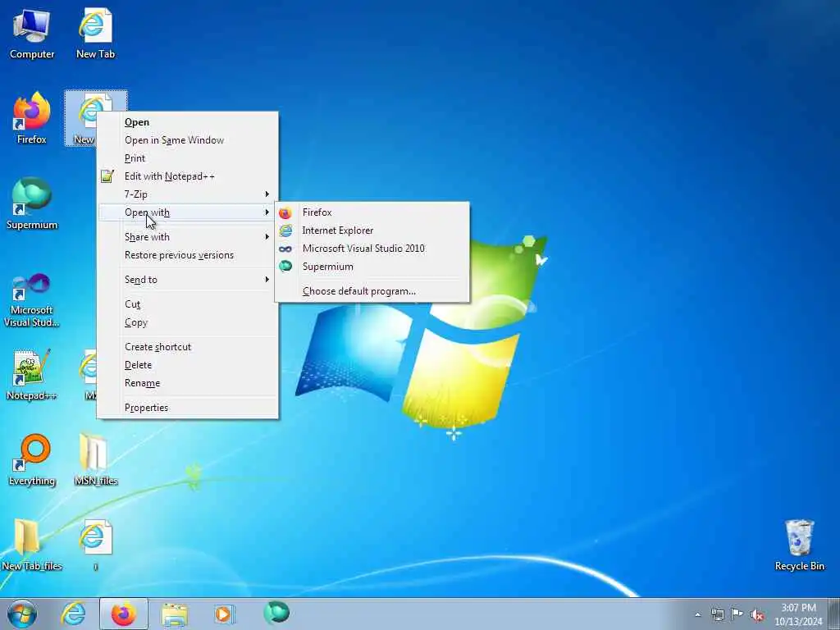Select the Firefox desktop shortcut
Image resolution: width=840 pixels, height=630 pixels.
pos(32,118)
